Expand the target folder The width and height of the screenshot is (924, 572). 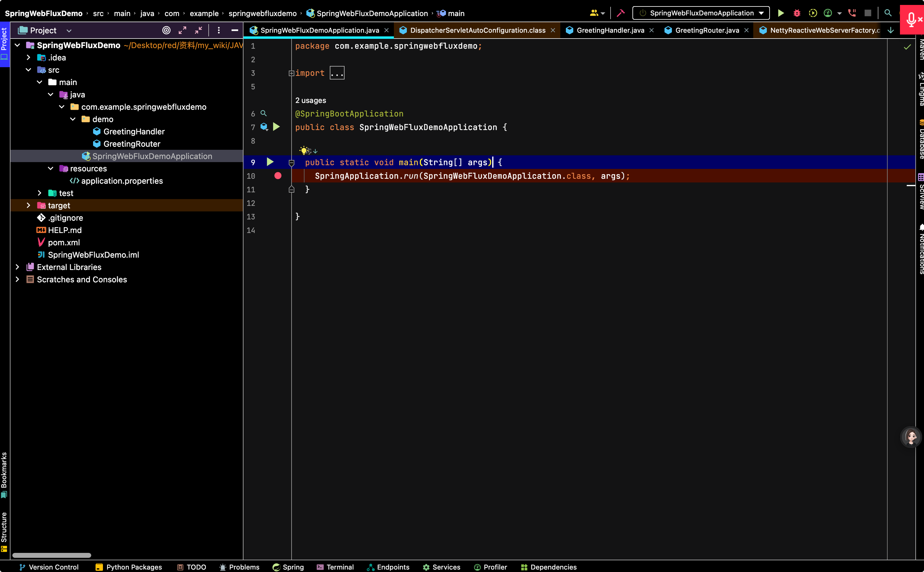tap(28, 206)
